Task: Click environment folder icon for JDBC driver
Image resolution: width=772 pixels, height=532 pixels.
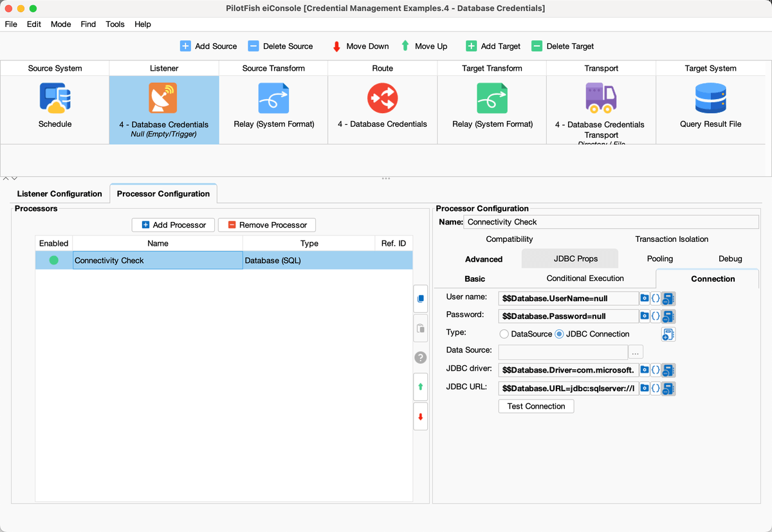Action: tap(645, 370)
